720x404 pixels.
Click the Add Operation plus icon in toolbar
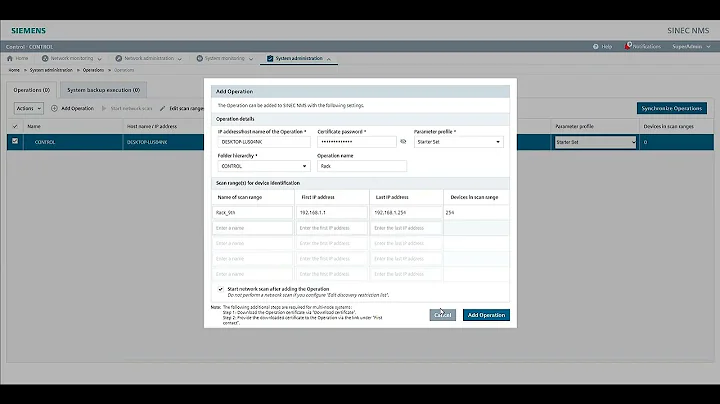click(54, 108)
